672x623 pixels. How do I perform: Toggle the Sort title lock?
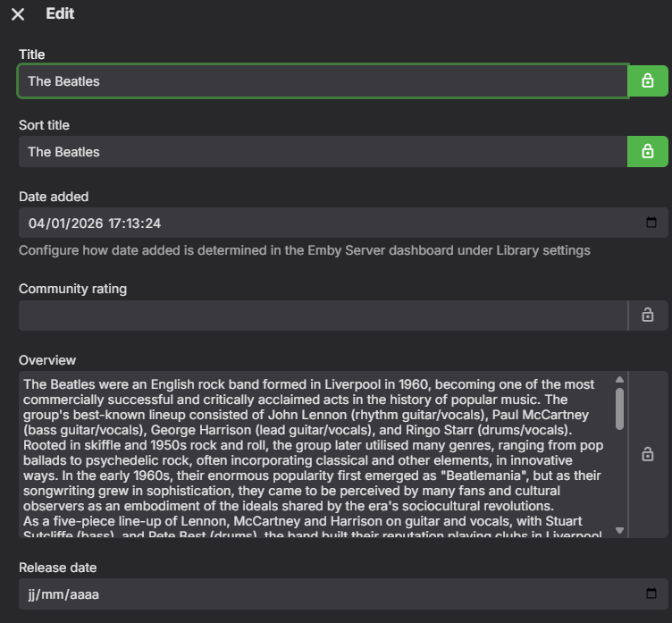point(648,152)
